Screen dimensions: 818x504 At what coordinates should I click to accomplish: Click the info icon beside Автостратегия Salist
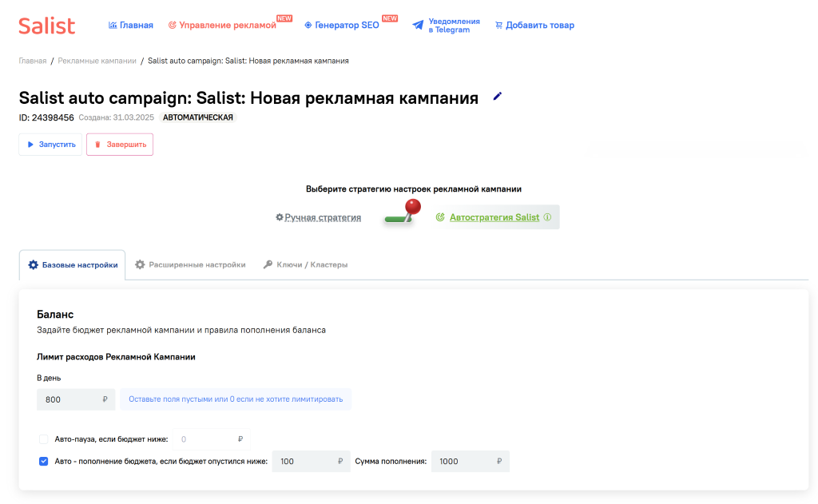[547, 217]
